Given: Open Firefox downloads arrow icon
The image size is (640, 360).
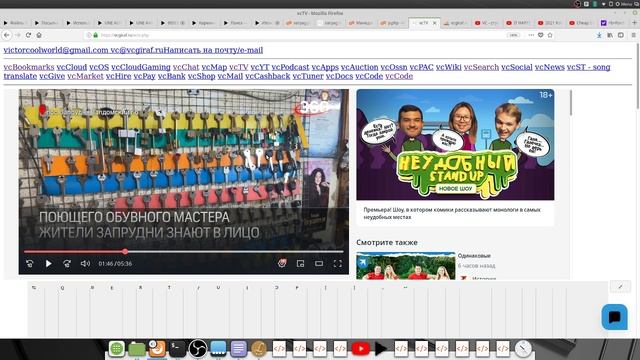Looking at the screenshot, I should [x=599, y=35].
